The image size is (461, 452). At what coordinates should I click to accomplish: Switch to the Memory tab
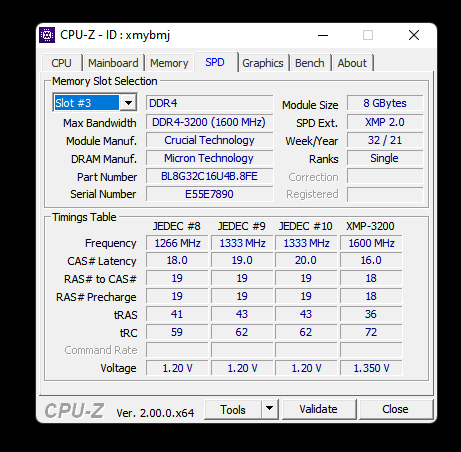coord(169,63)
